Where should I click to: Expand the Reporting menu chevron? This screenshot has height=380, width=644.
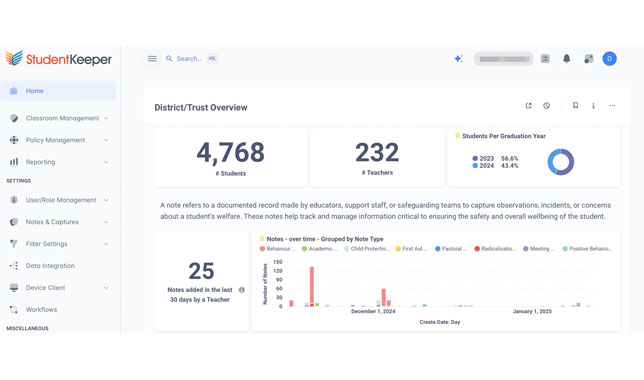tap(106, 162)
